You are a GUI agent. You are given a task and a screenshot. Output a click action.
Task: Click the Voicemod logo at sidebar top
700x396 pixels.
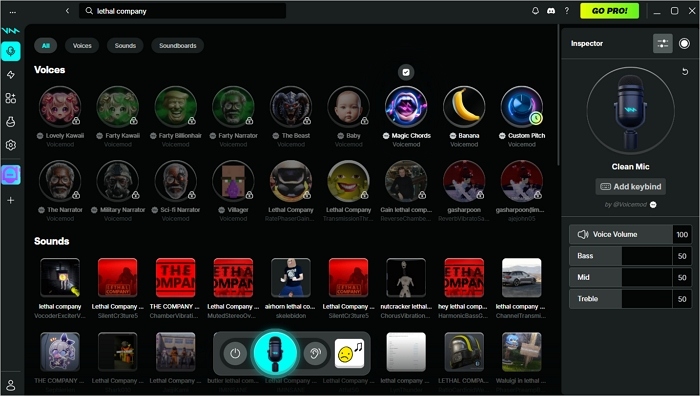[x=11, y=31]
